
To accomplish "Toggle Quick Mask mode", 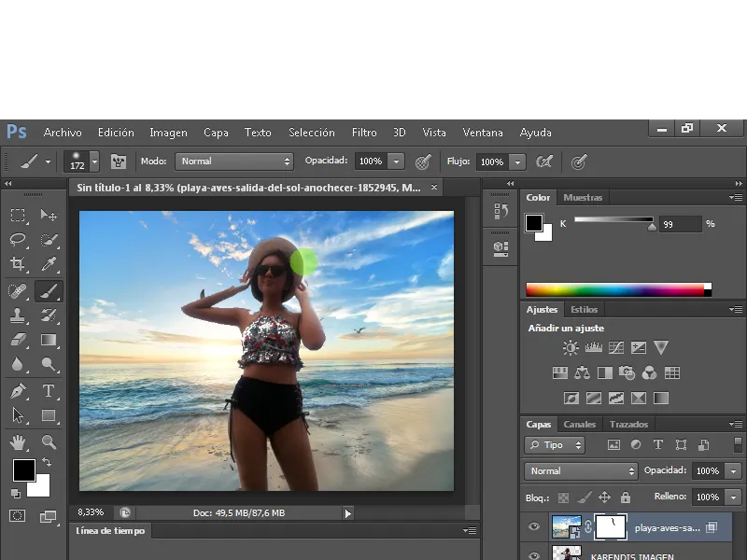I will coord(18,516).
